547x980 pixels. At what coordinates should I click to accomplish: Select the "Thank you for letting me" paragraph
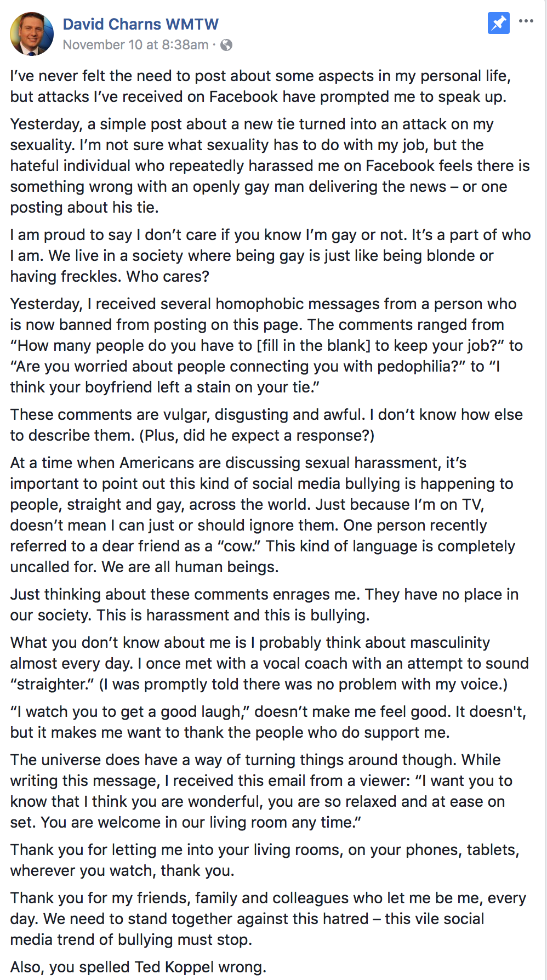pyautogui.click(x=265, y=860)
